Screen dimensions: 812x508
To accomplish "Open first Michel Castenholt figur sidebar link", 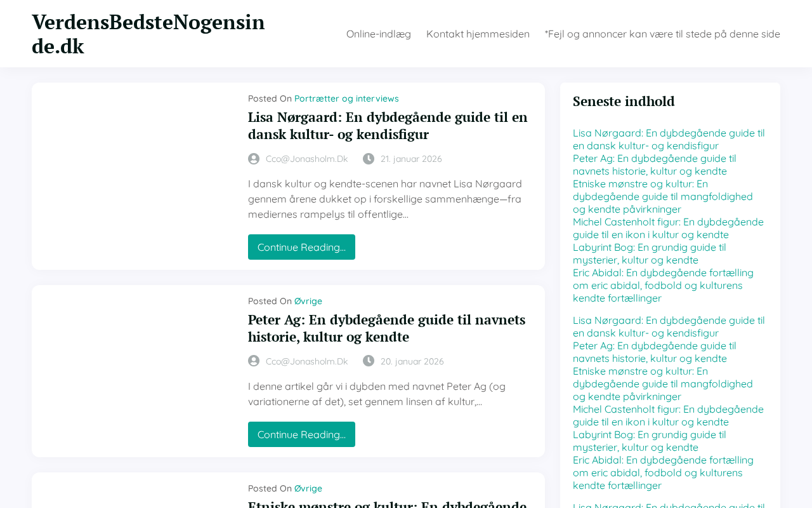I will coord(668,228).
